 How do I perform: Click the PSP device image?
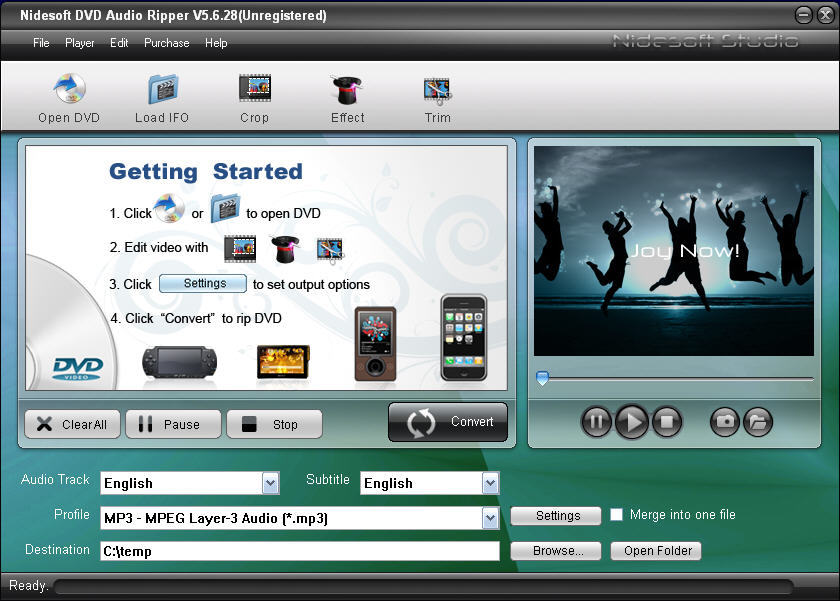(179, 363)
